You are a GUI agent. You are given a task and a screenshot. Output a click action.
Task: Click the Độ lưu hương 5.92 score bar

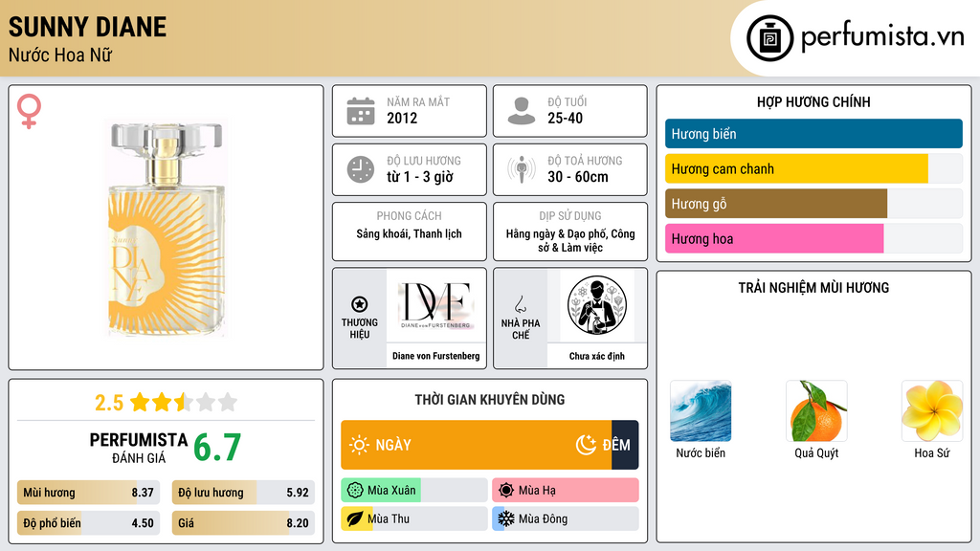tap(243, 493)
